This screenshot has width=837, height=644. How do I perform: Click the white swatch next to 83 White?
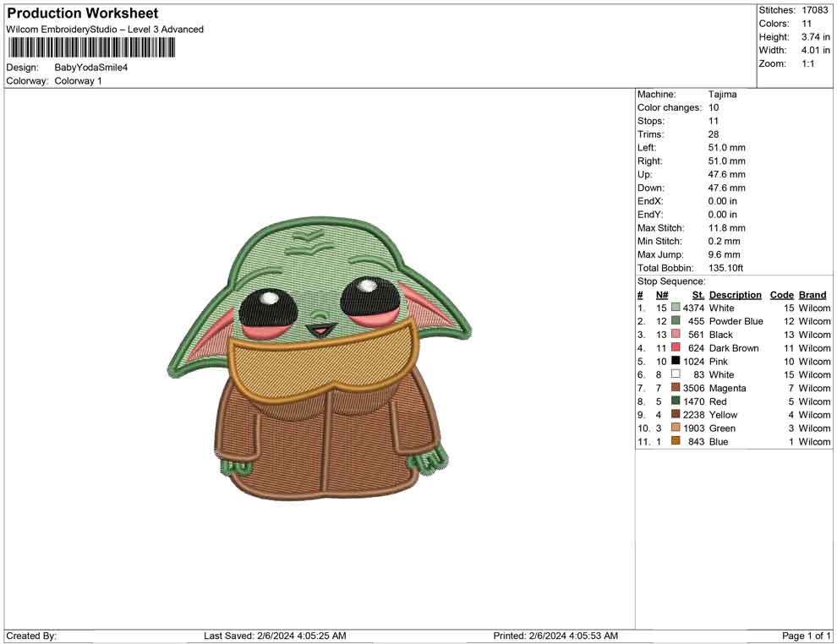(x=676, y=374)
